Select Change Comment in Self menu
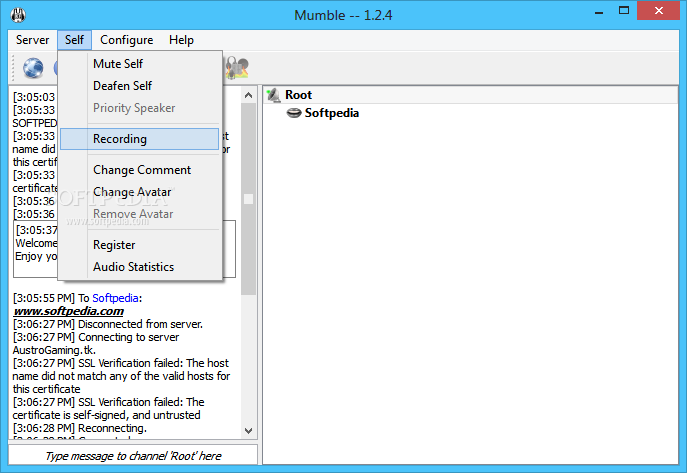 tap(139, 170)
